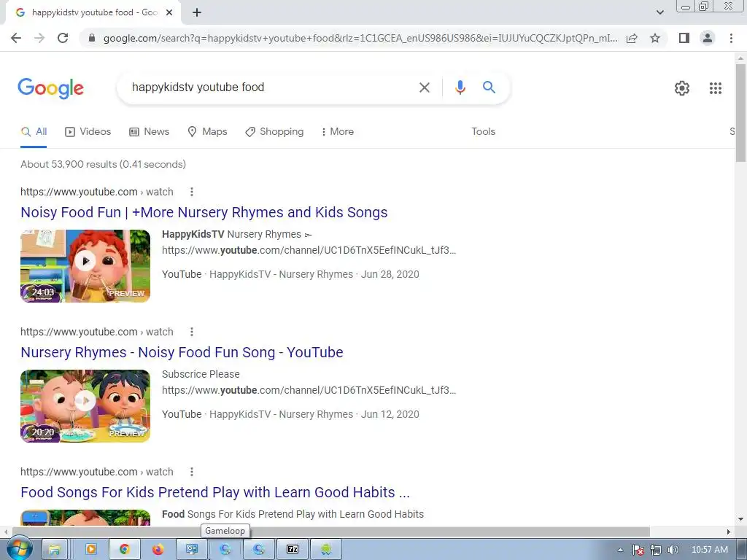Open the Windows Start menu

point(19,549)
